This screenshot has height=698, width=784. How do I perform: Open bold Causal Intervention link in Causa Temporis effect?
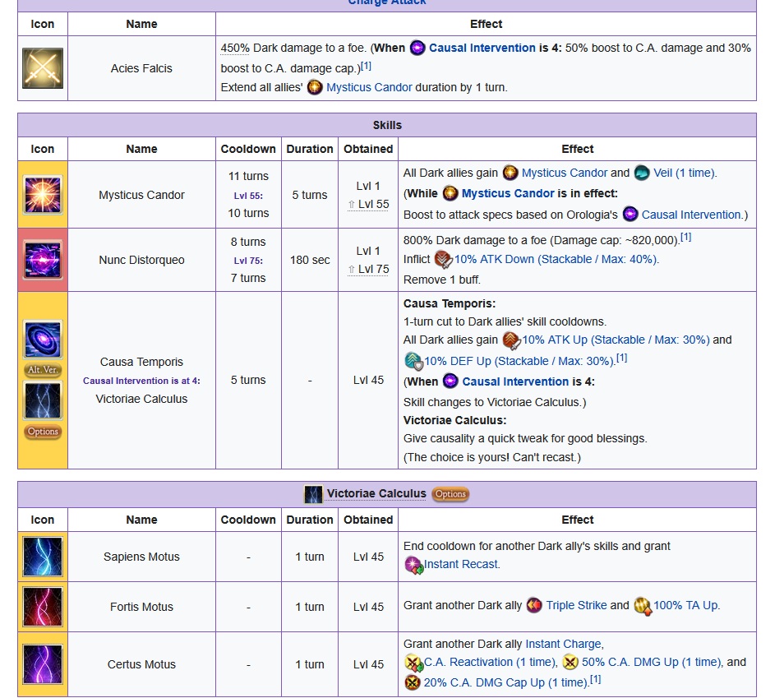(515, 381)
